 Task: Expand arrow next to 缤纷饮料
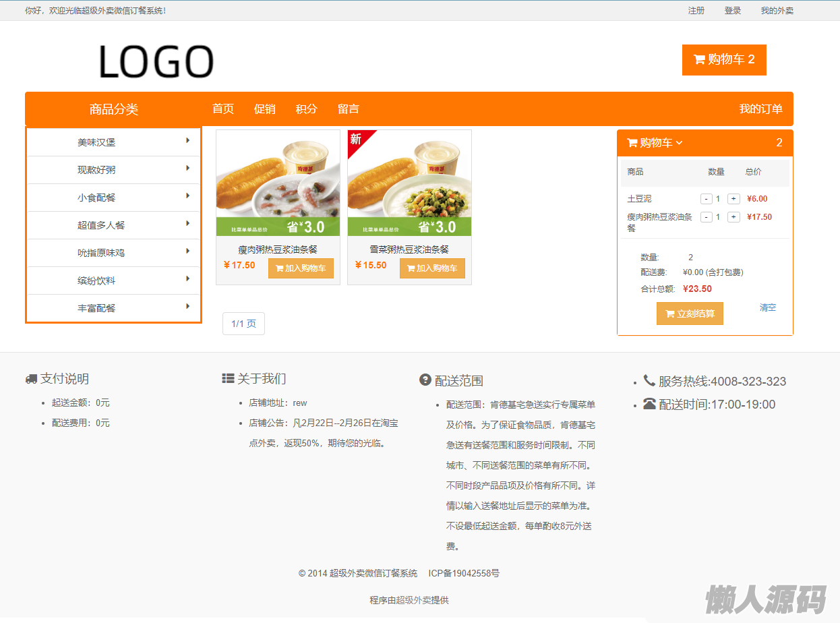(x=188, y=278)
